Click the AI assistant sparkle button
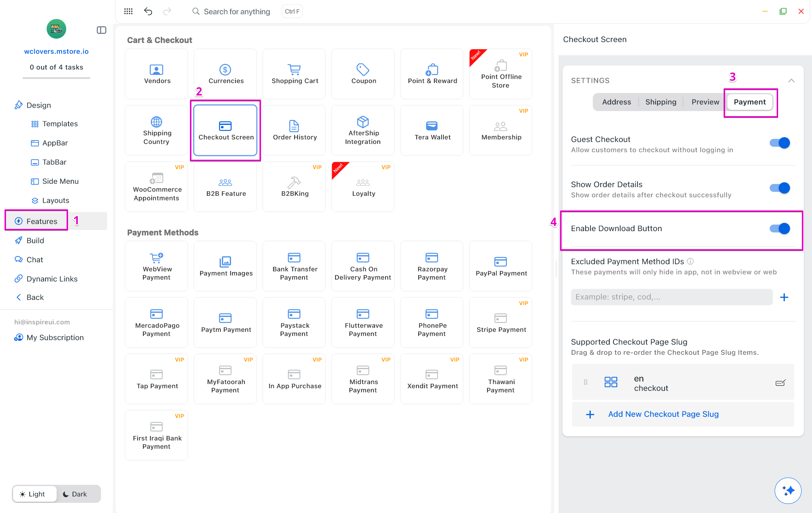Viewport: 812px width, 513px height. (x=788, y=490)
